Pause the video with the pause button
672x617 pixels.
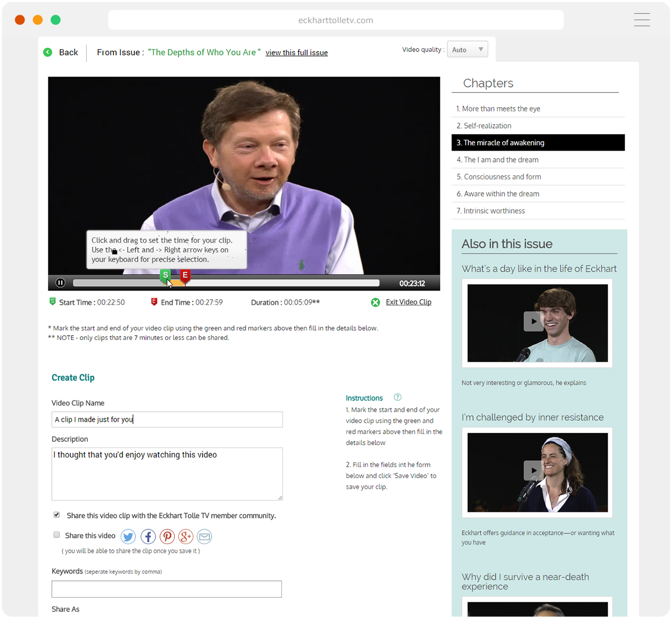60,283
